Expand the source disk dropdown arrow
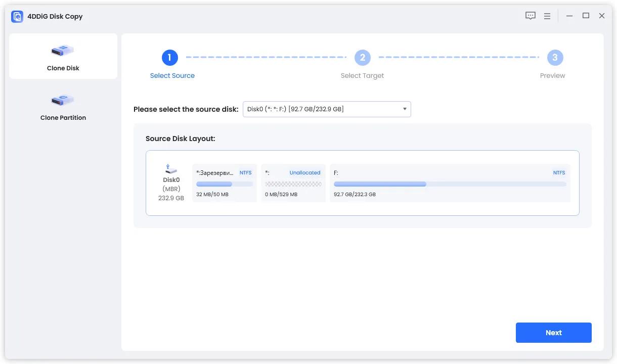Screen dimensions: 617x364 pos(405,109)
